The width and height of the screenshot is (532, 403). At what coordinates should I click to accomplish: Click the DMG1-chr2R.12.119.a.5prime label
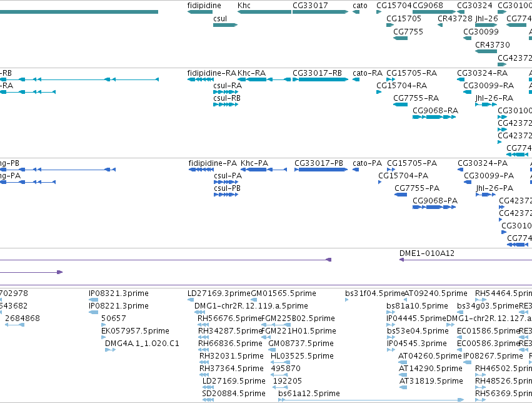point(251,306)
